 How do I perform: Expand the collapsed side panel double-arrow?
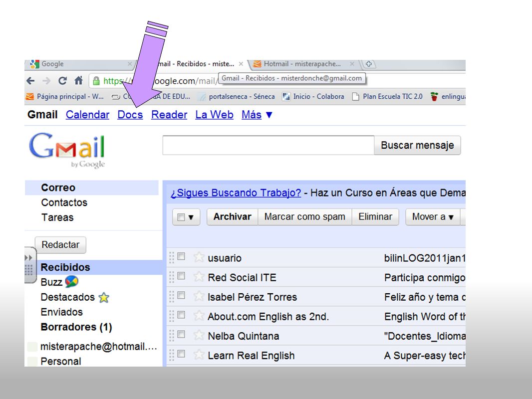28,258
